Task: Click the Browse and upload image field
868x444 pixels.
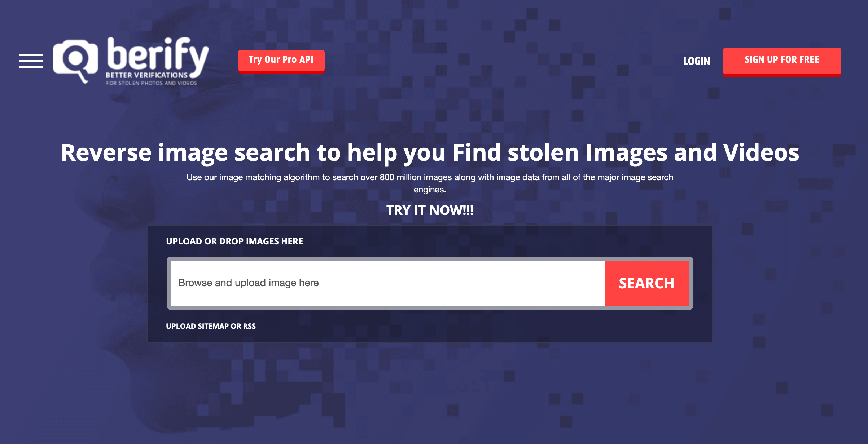Action: coord(387,283)
